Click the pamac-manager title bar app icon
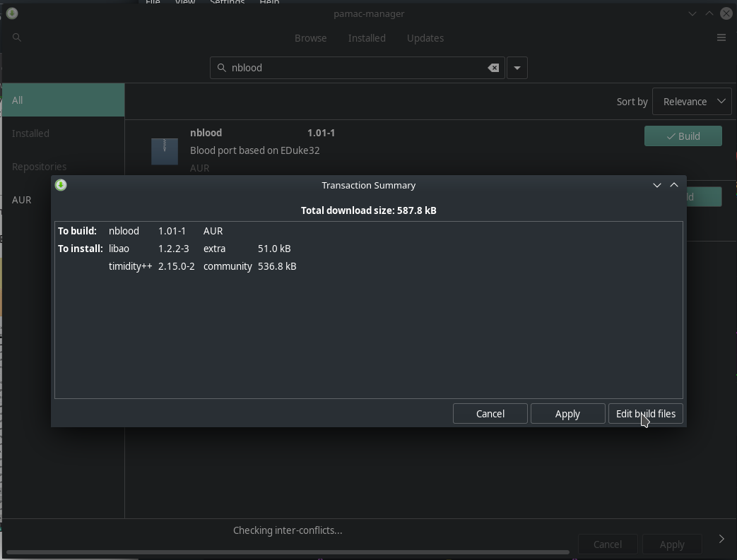 click(x=12, y=13)
